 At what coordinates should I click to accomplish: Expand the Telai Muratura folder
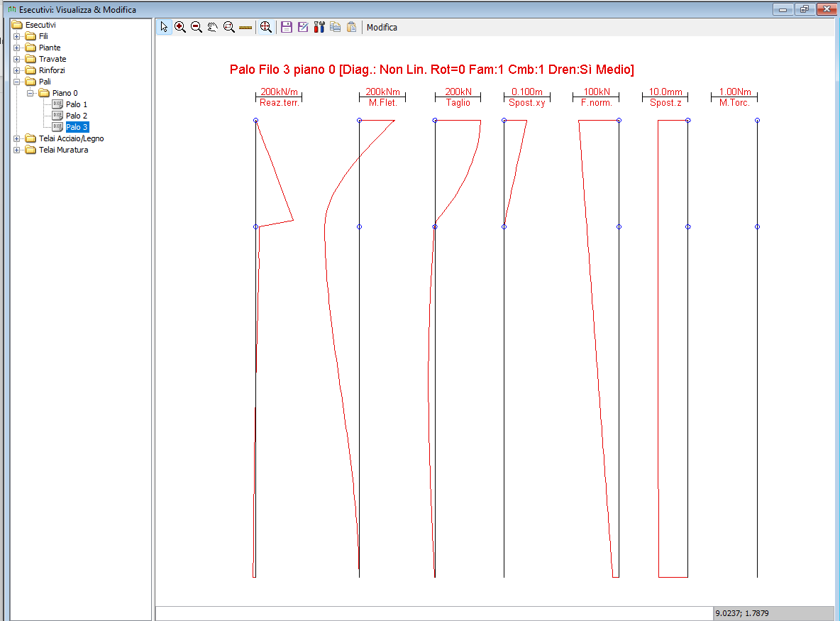pos(16,150)
